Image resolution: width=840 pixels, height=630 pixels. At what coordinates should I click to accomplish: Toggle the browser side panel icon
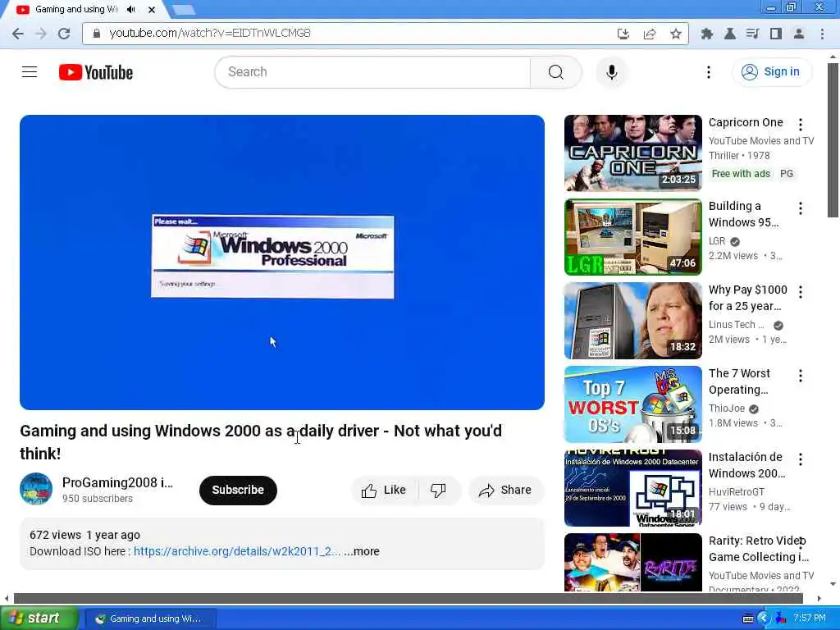point(776,34)
